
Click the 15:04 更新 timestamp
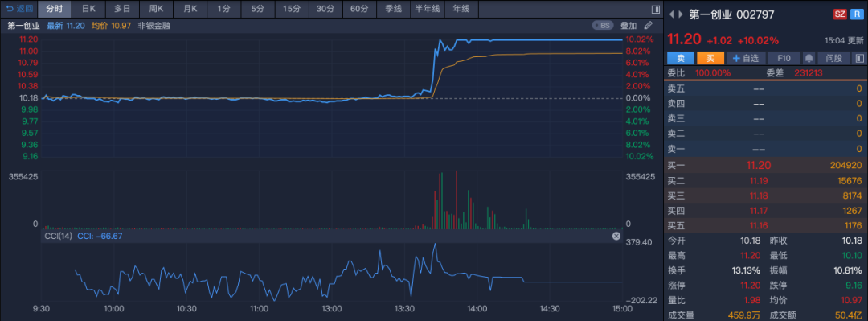click(x=844, y=40)
